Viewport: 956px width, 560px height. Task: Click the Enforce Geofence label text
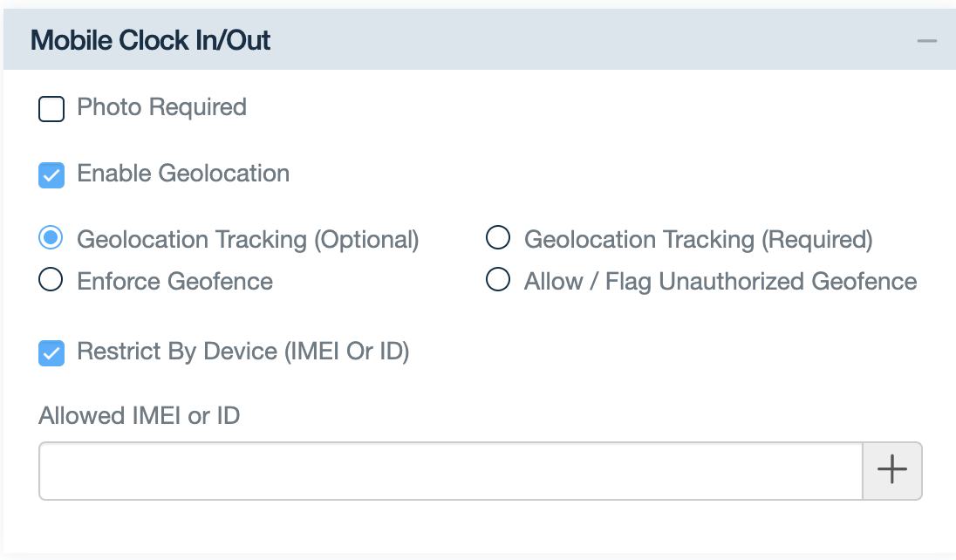174,282
